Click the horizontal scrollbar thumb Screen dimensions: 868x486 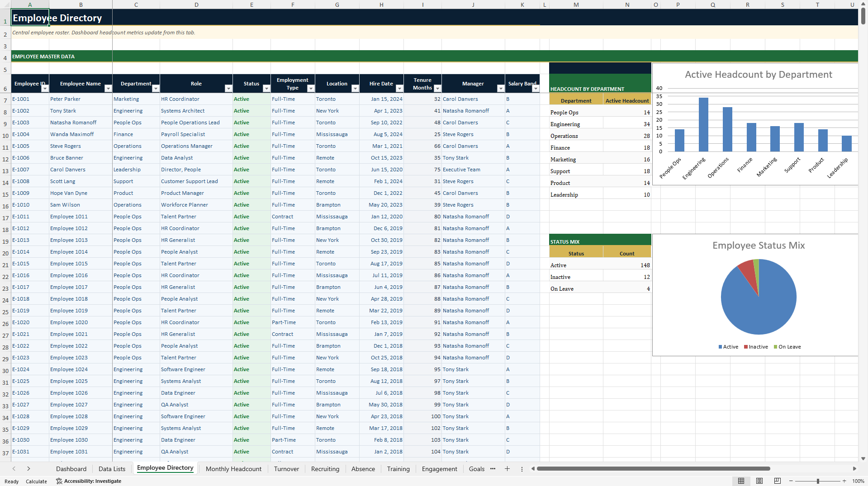653,469
